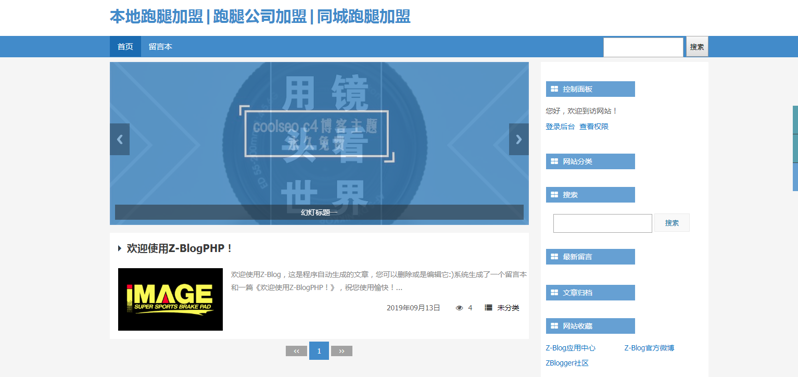Click the previous slide arrow on carousel

(120, 139)
